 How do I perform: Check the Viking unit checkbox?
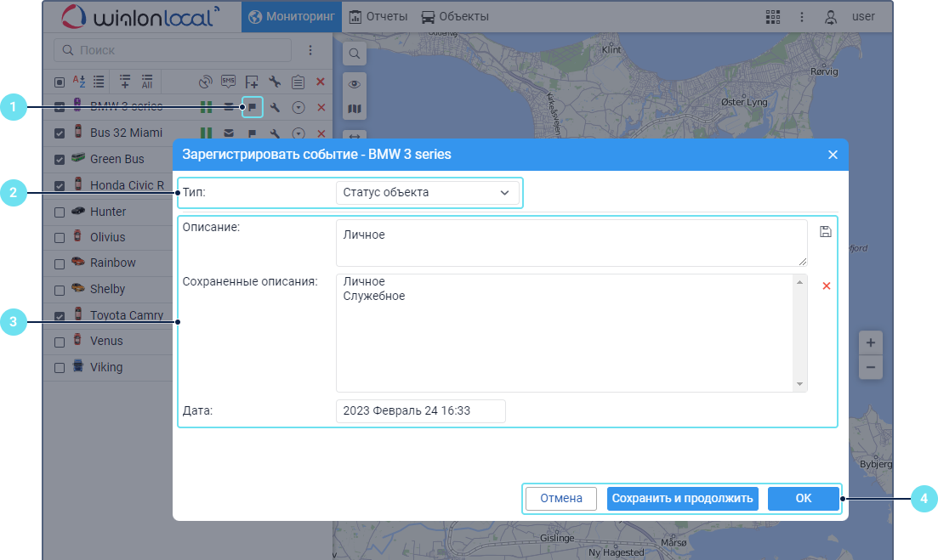(x=60, y=368)
